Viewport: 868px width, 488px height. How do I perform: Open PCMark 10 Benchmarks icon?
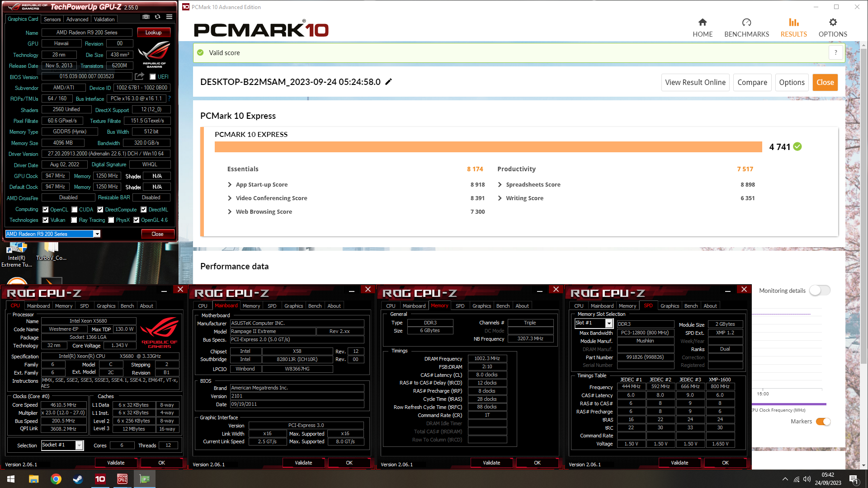pyautogui.click(x=746, y=22)
